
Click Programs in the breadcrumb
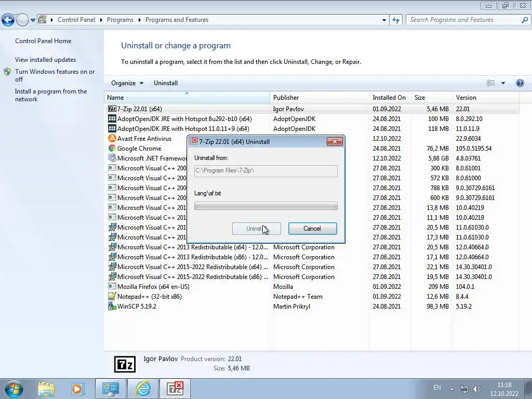point(120,20)
